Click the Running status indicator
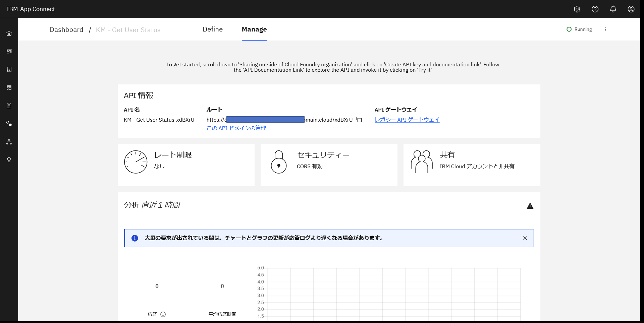The image size is (644, 323). pos(579,29)
